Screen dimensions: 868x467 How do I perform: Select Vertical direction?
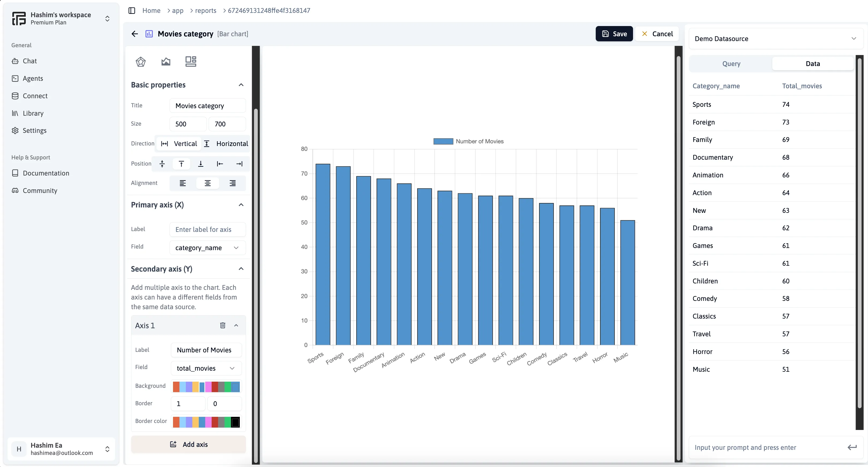179,144
